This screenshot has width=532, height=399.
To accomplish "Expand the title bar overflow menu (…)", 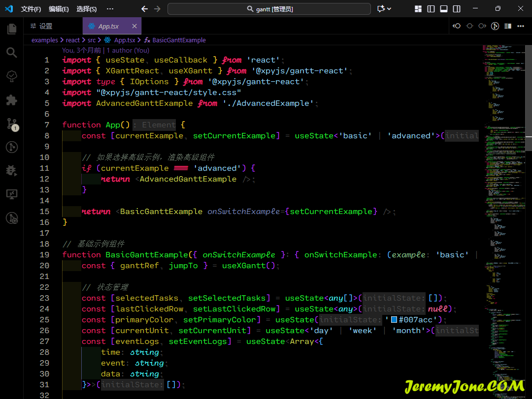I will (110, 9).
